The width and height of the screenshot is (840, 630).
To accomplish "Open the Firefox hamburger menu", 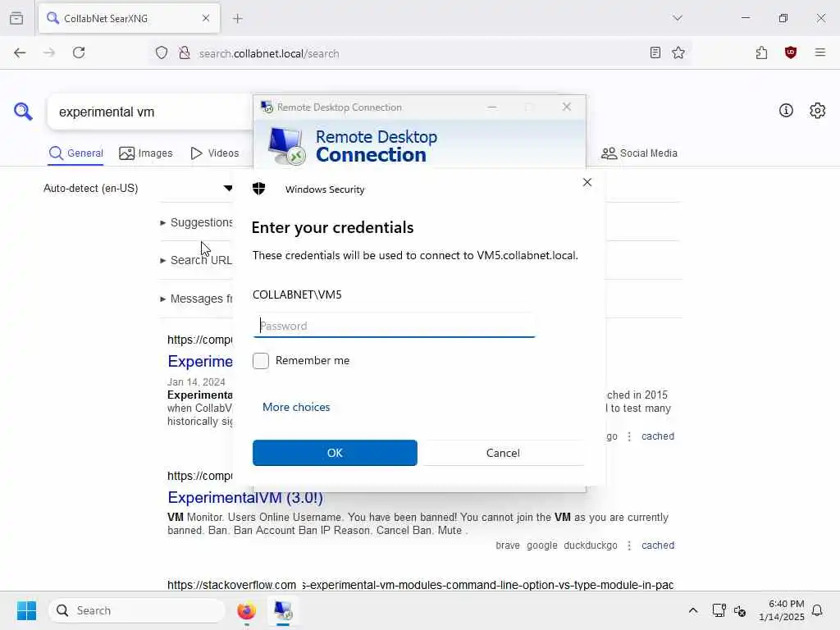I will tap(819, 52).
